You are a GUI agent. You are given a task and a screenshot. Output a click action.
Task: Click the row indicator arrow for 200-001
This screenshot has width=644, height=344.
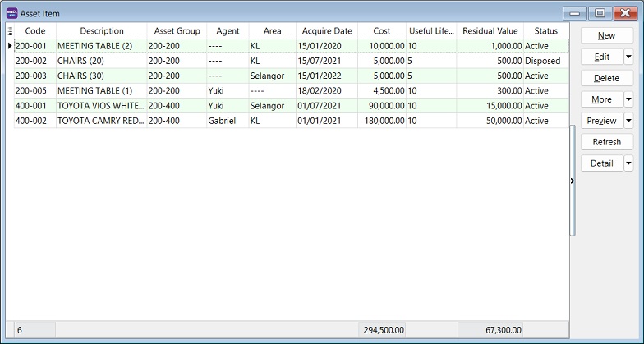pyautogui.click(x=10, y=46)
